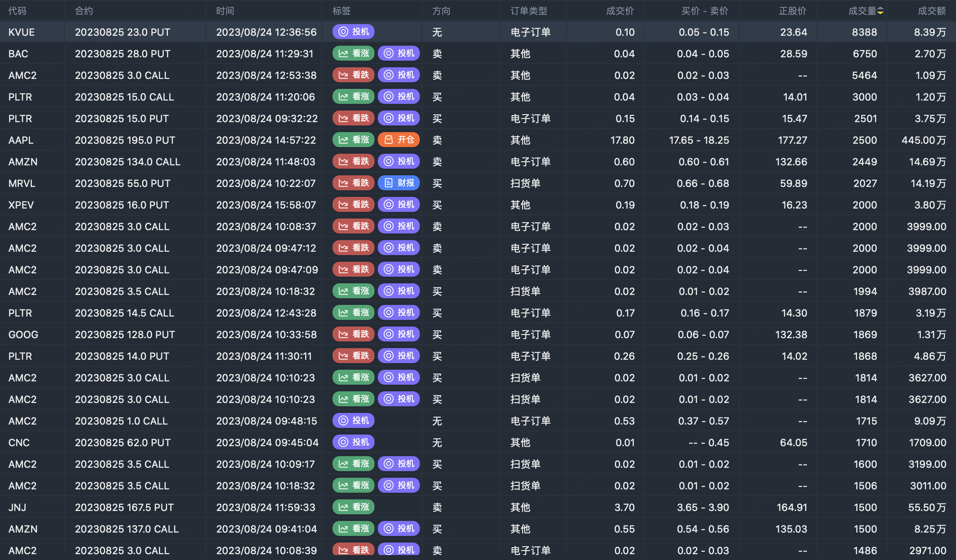Viewport: 956px width, 560px height.
Task: Click the 成交额 column header
Action: [931, 11]
